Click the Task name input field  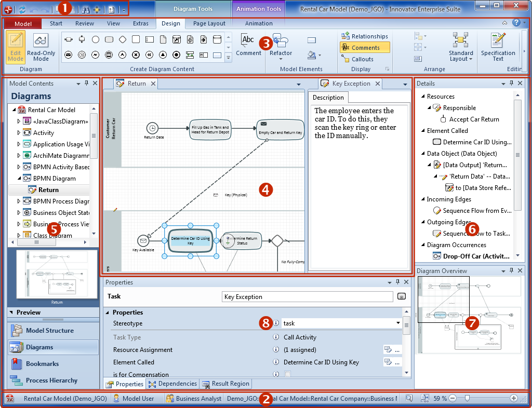pyautogui.click(x=307, y=297)
